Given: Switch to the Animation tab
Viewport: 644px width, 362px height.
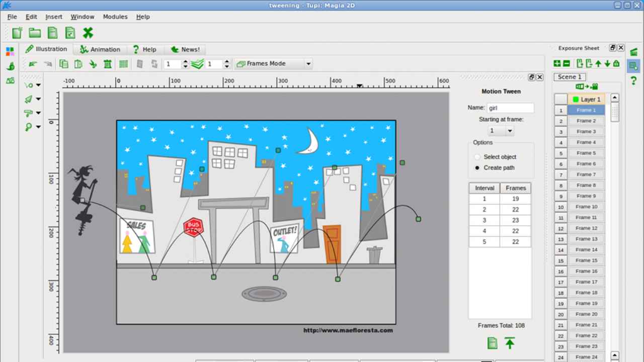Looking at the screenshot, I should [x=100, y=49].
